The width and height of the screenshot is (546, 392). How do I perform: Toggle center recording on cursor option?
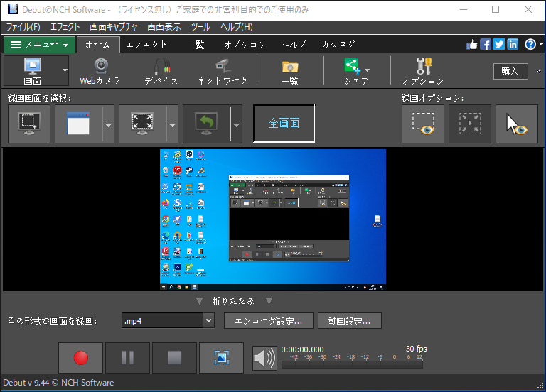tap(470, 124)
